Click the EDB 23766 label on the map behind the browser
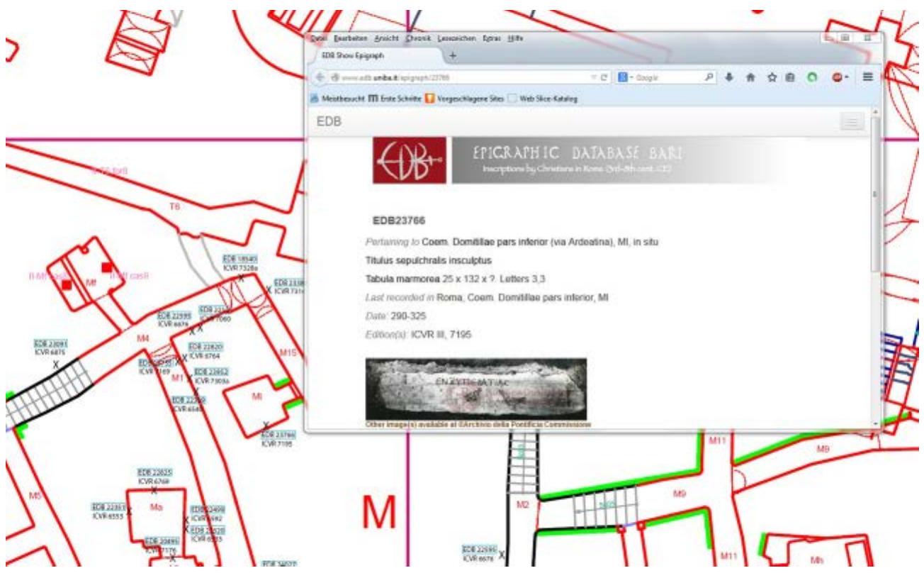Viewport: 924px width, 573px height. (x=277, y=435)
